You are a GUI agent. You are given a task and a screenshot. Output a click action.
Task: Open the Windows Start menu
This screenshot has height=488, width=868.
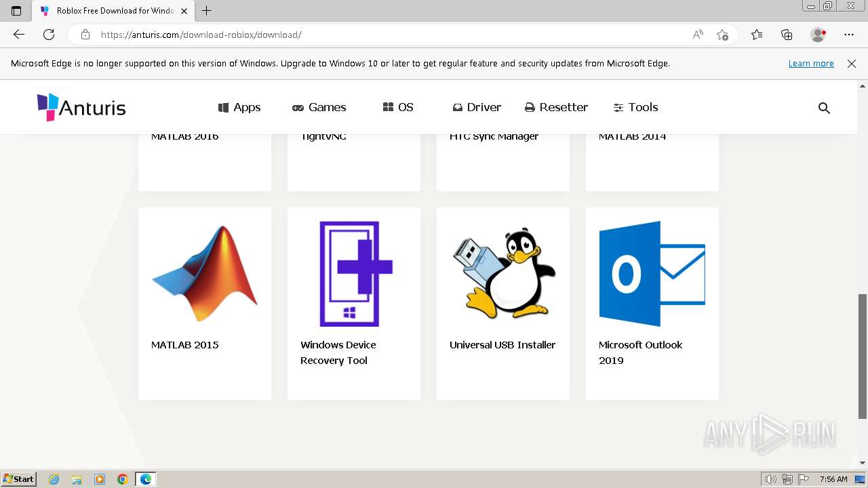coord(19,479)
